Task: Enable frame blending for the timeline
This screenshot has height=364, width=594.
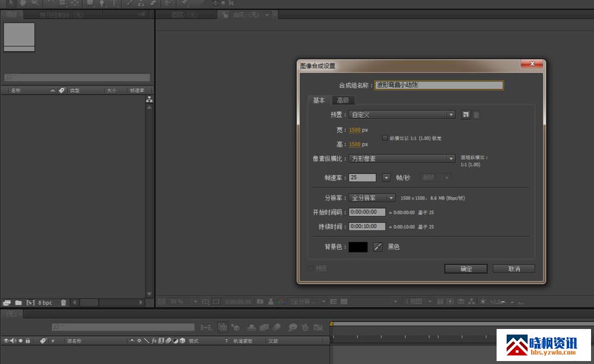Action: pyautogui.click(x=264, y=327)
